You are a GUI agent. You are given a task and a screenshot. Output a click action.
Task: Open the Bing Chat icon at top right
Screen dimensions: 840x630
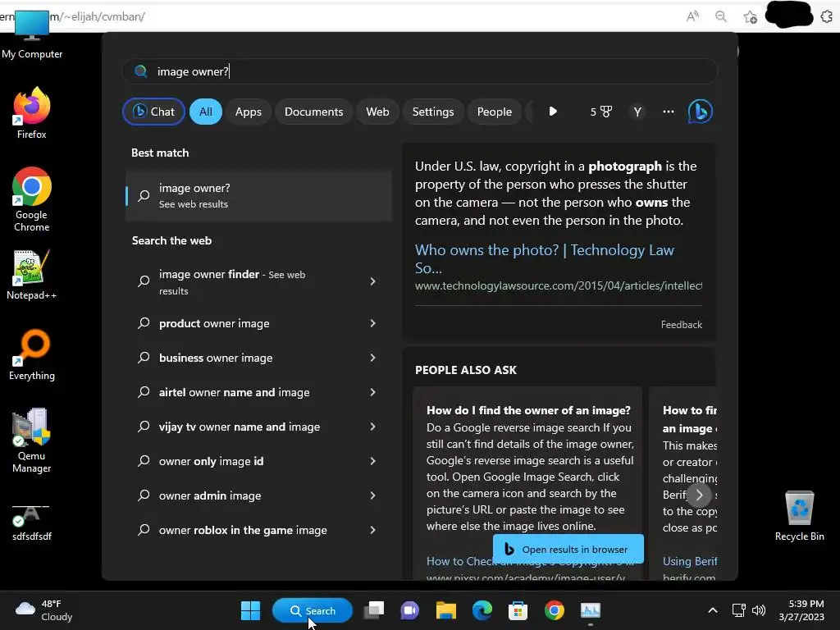pos(700,112)
